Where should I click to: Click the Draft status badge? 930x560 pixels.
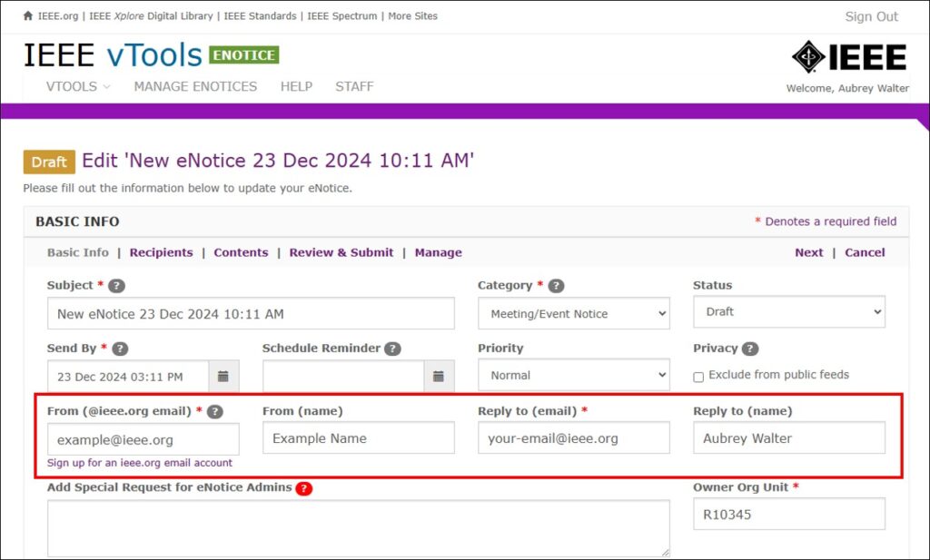pyautogui.click(x=49, y=162)
